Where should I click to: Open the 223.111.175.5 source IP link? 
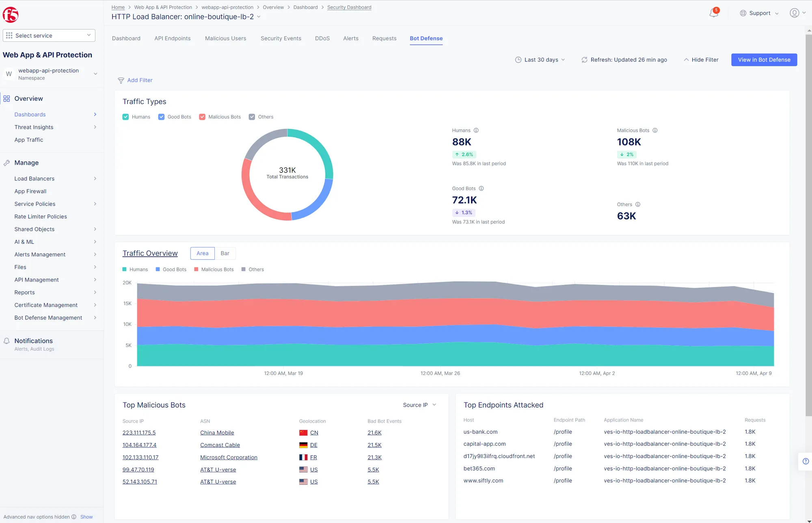139,432
